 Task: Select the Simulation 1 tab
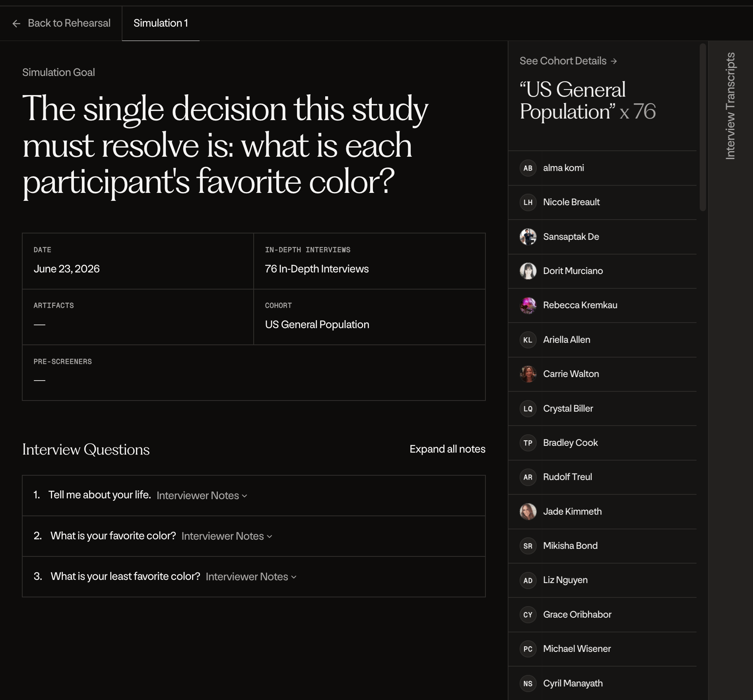(x=161, y=23)
